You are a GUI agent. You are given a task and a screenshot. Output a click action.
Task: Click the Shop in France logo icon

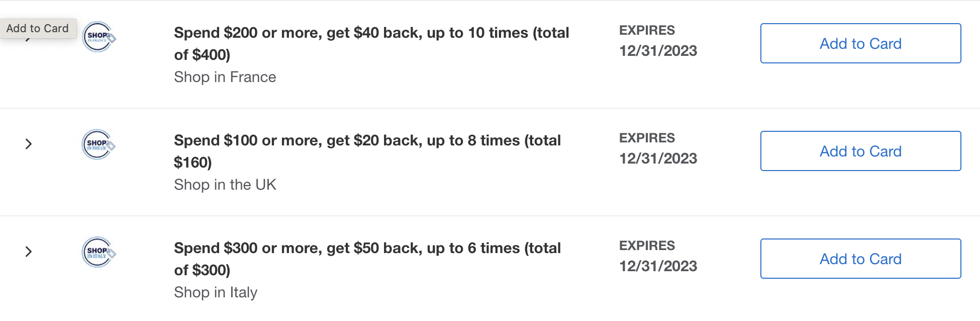click(99, 37)
